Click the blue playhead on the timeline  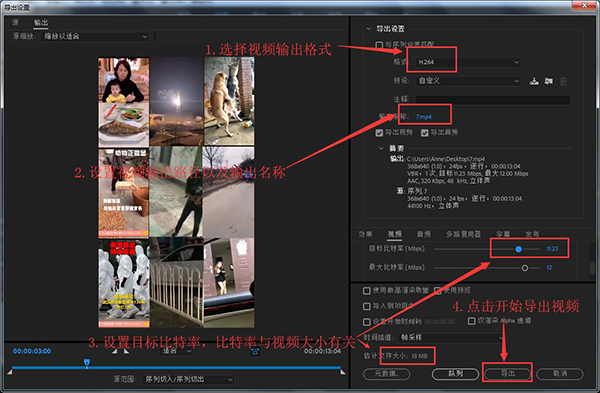click(x=87, y=362)
